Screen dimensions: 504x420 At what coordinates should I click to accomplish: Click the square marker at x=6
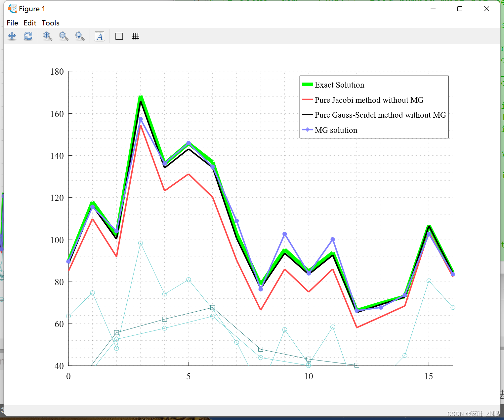point(213,307)
